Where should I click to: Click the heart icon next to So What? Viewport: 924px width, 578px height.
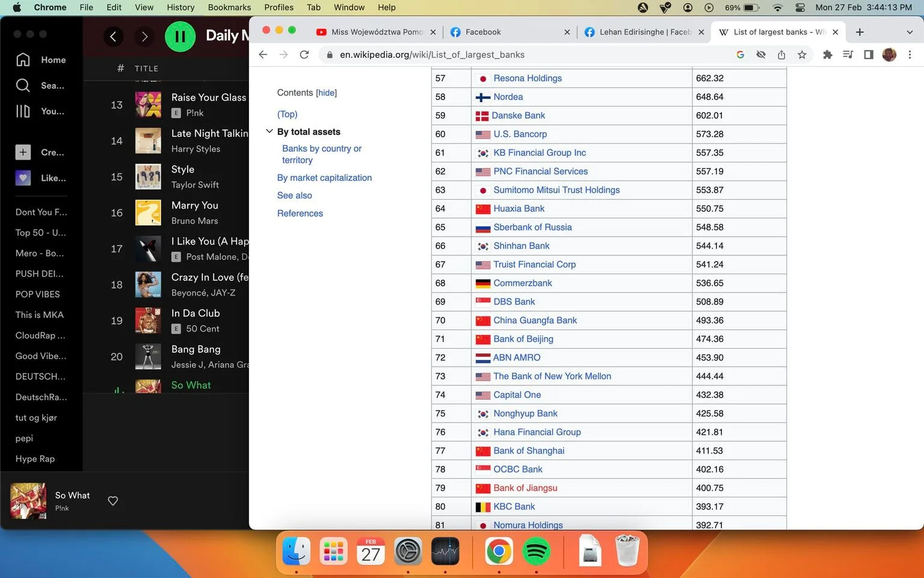(x=112, y=501)
